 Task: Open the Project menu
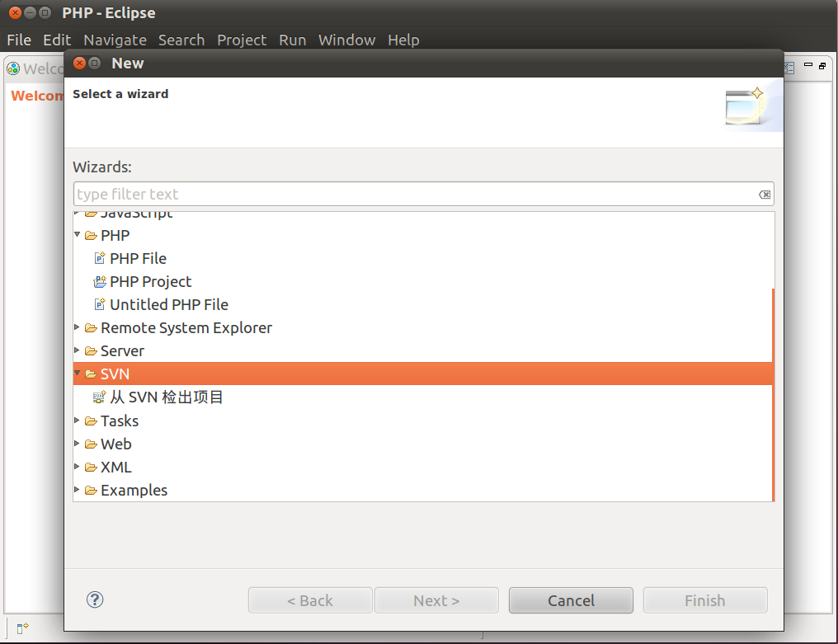[x=242, y=40]
